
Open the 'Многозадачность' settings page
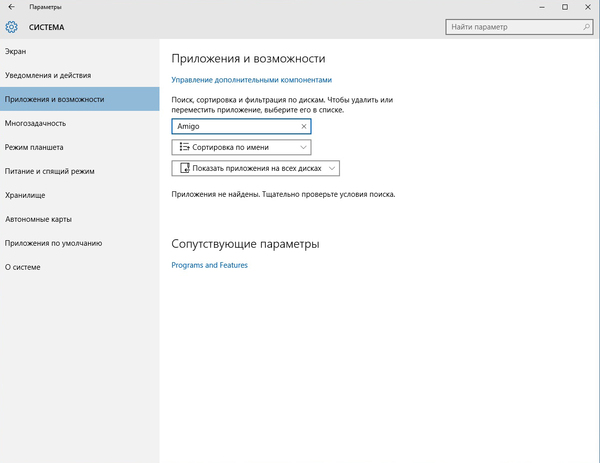[35, 123]
